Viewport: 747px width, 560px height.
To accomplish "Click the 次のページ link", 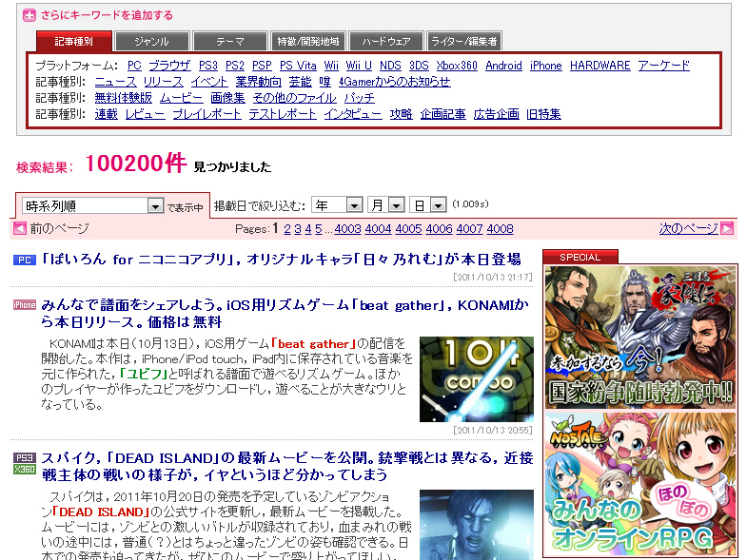I will click(x=688, y=228).
